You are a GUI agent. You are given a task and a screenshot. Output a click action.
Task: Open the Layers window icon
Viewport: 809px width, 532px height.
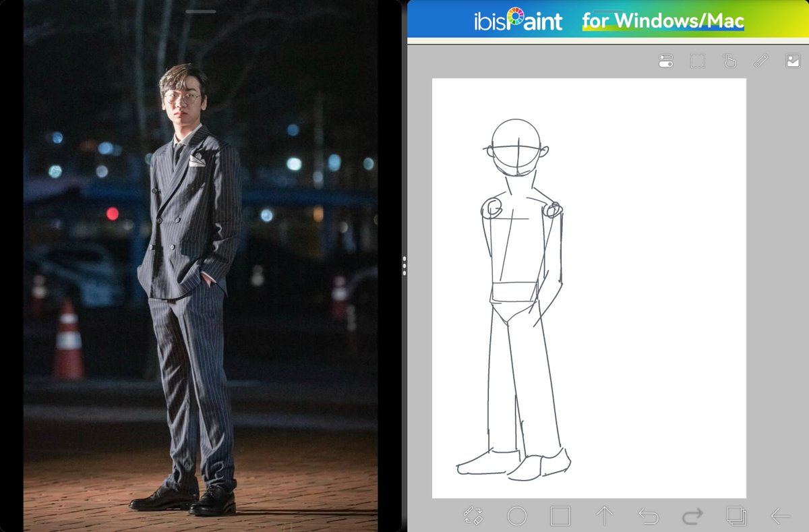[x=736, y=516]
